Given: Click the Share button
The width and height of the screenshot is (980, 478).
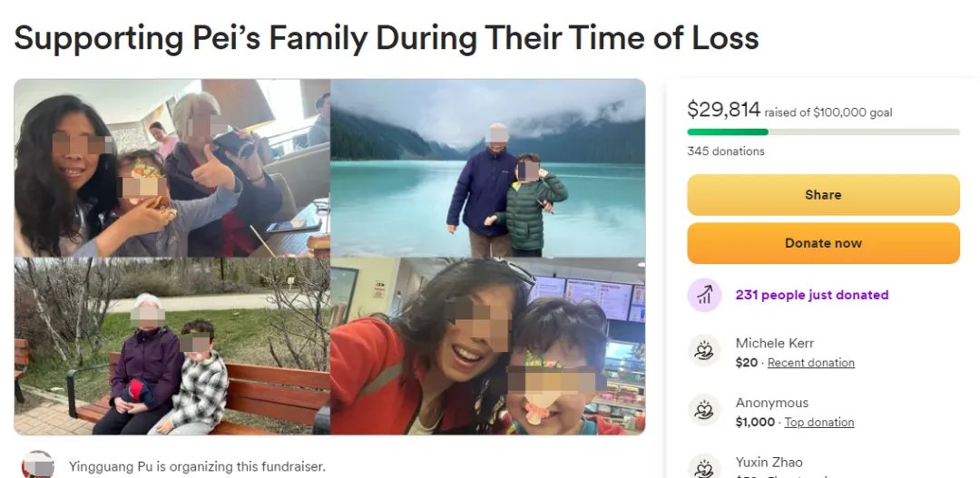Looking at the screenshot, I should click(x=823, y=195).
